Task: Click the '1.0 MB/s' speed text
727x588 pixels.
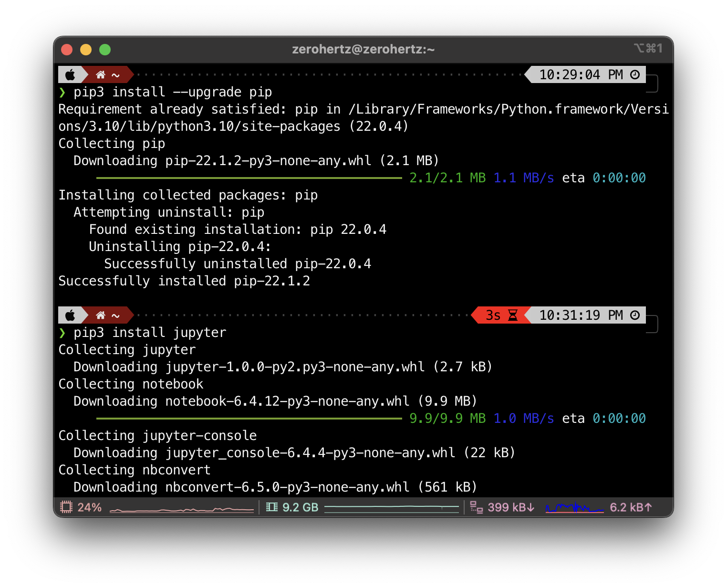Action: (x=524, y=418)
